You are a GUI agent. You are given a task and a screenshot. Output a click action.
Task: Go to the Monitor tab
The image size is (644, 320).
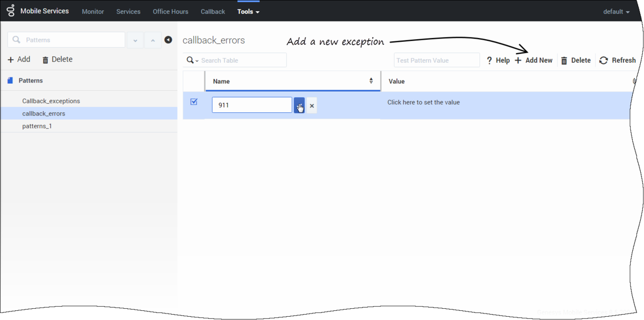coord(93,11)
